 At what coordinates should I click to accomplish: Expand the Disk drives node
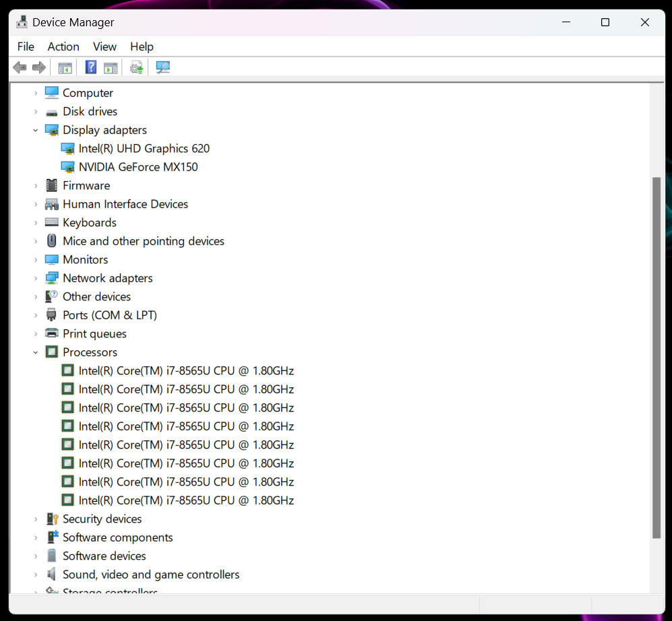pyautogui.click(x=36, y=112)
